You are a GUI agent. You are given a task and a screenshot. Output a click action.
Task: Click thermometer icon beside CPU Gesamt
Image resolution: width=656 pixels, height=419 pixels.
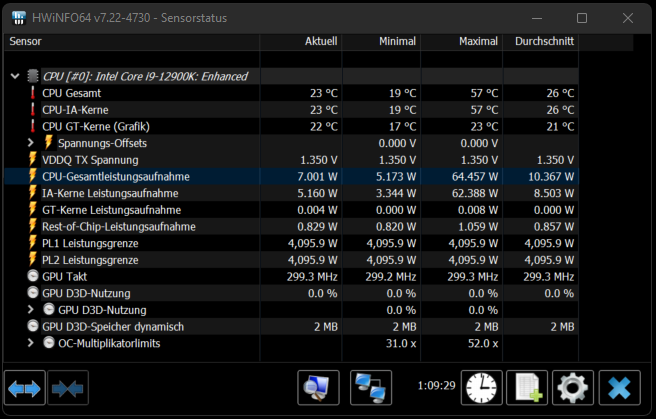coord(33,93)
